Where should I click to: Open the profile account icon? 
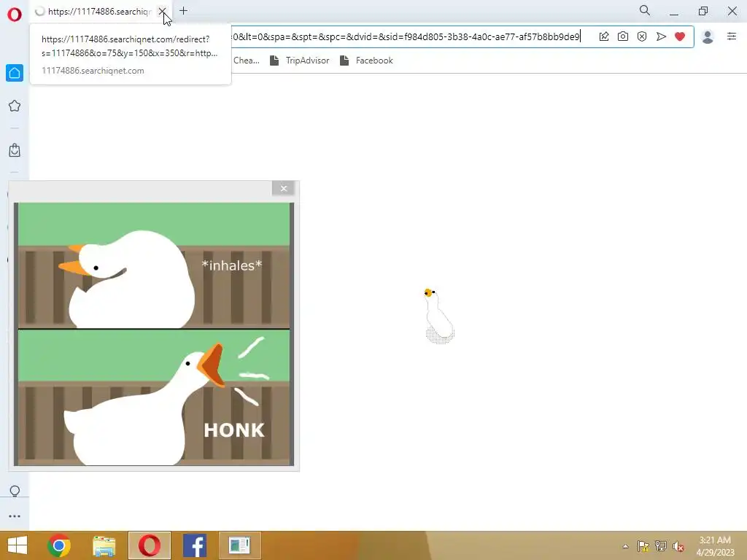tap(708, 36)
